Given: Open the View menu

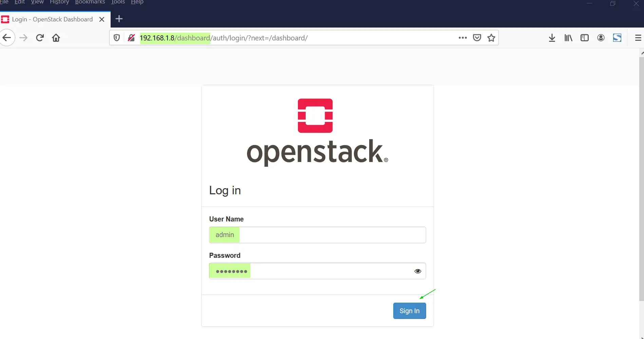Looking at the screenshot, I should pos(37,2).
